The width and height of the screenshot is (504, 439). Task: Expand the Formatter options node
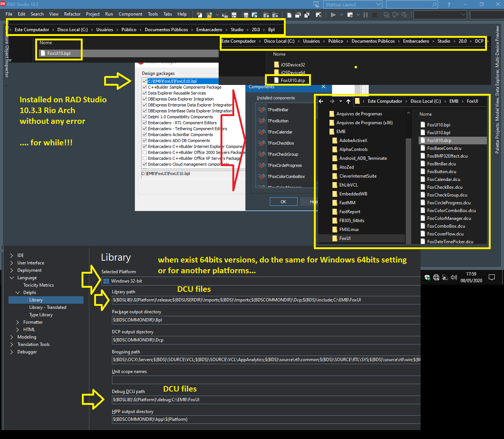17,322
